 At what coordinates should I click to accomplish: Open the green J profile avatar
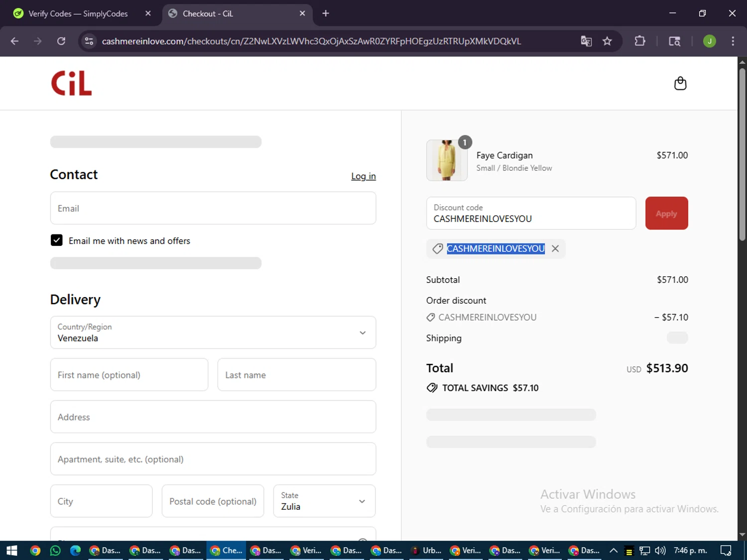coord(710,41)
